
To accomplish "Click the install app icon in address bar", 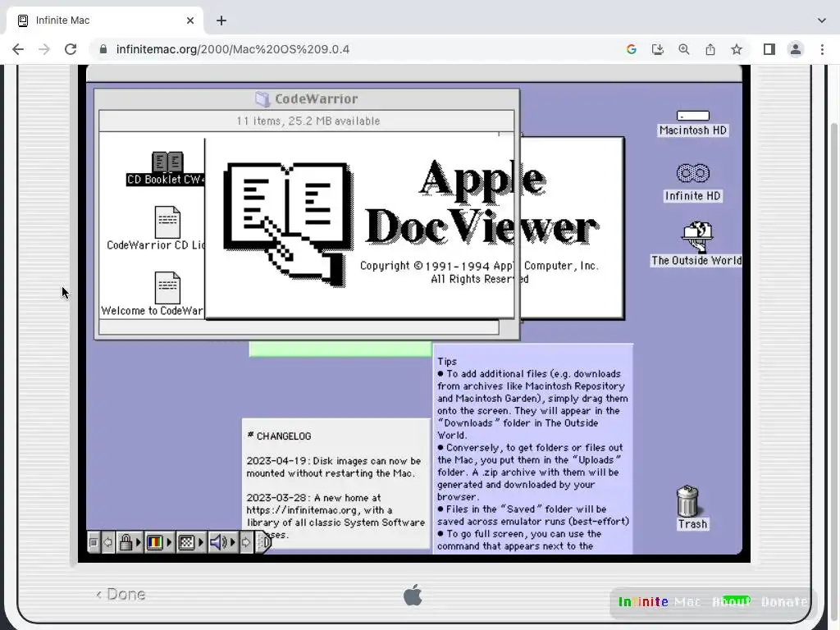I will tap(657, 49).
